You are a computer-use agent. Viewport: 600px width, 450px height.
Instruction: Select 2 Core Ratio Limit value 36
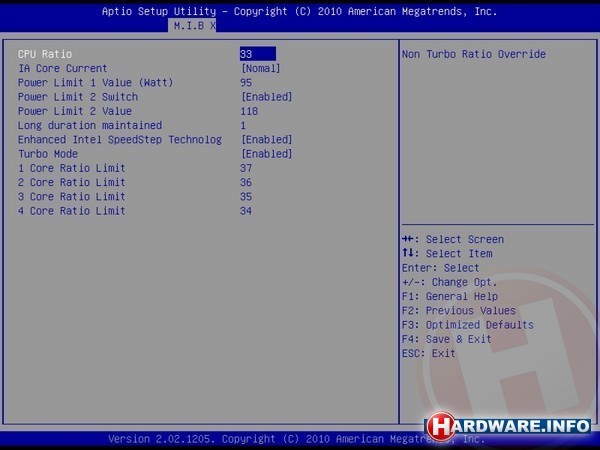tap(246, 183)
